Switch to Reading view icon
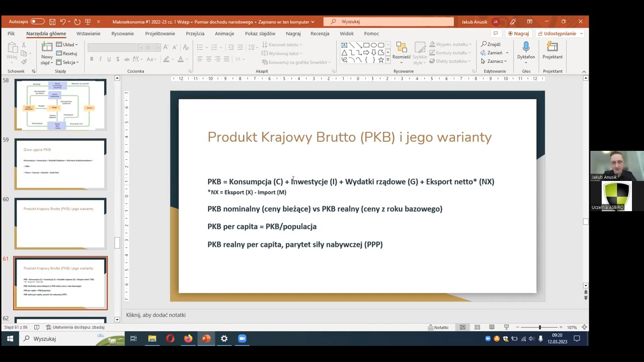 click(492, 327)
